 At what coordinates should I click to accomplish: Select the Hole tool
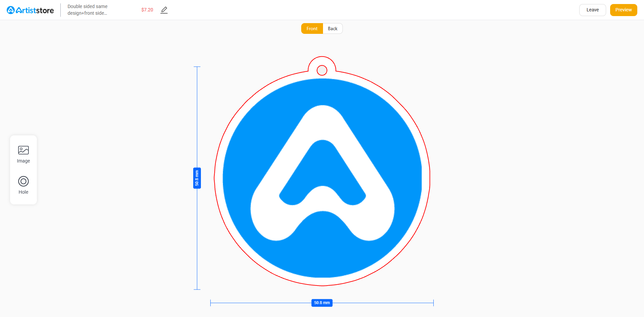(x=23, y=185)
